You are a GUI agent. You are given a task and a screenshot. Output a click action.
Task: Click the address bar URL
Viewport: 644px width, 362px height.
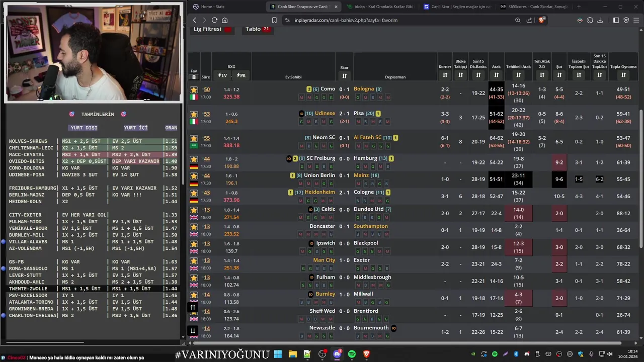click(x=346, y=20)
